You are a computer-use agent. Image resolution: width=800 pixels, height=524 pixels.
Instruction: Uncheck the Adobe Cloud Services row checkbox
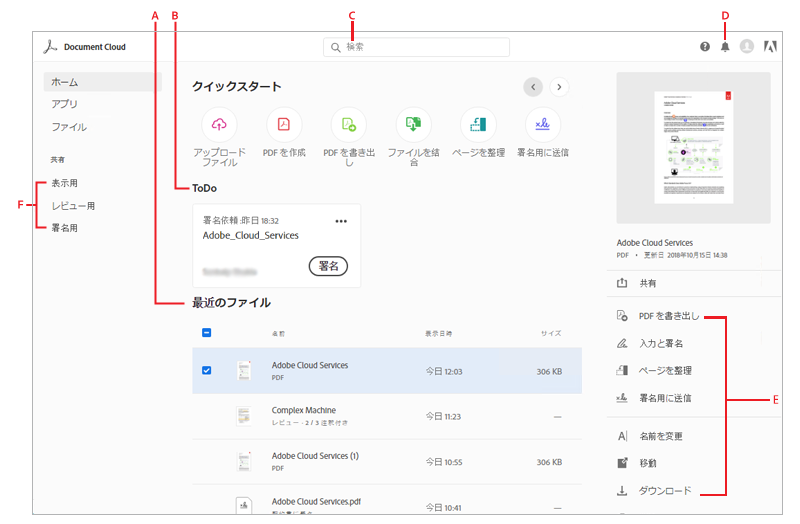(207, 370)
